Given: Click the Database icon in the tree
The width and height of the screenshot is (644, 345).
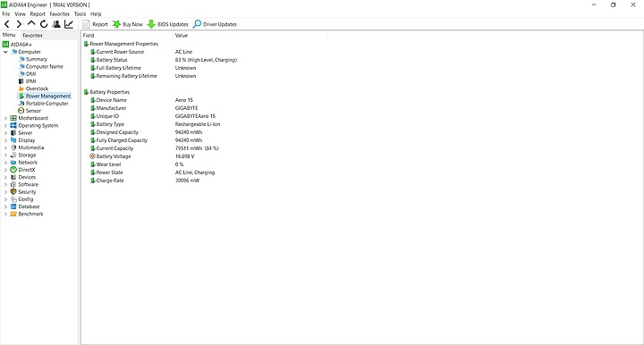Looking at the screenshot, I should point(13,206).
